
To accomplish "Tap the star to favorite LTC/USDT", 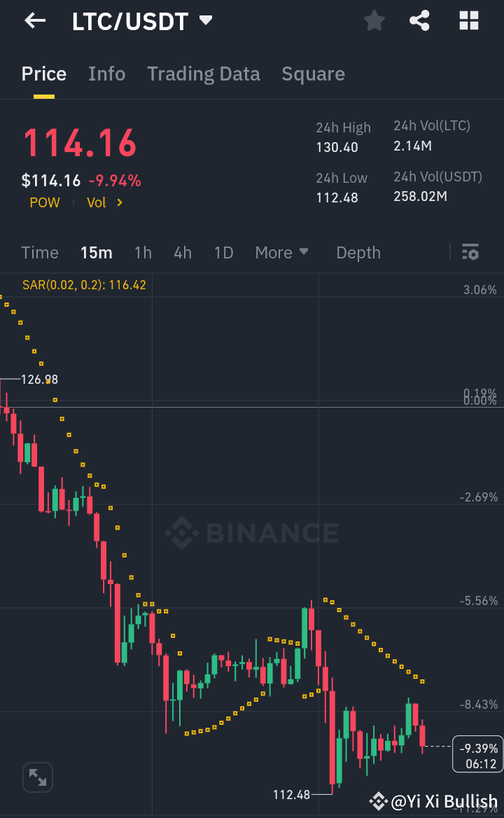I will [x=373, y=20].
